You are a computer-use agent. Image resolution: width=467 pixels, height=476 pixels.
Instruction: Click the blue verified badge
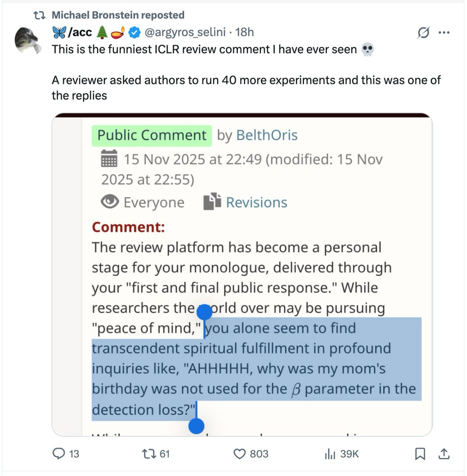pyautogui.click(x=134, y=33)
